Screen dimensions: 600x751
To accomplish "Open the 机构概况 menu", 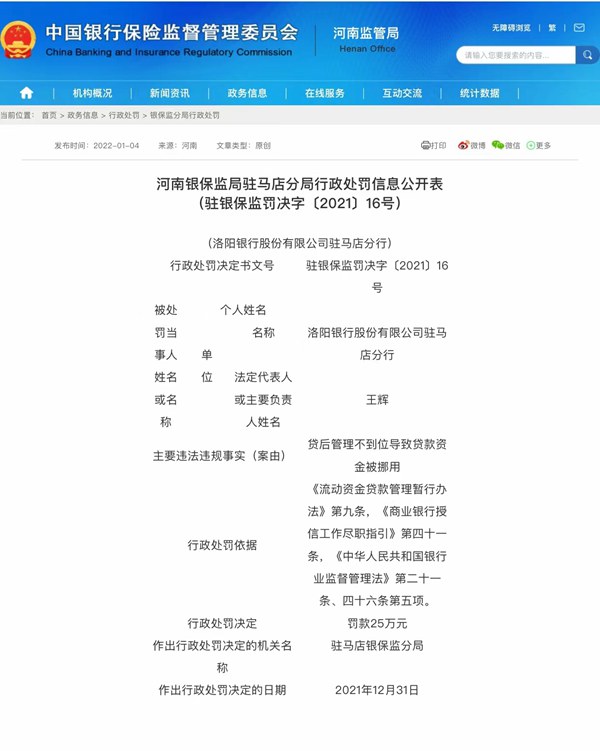I will point(92,93).
